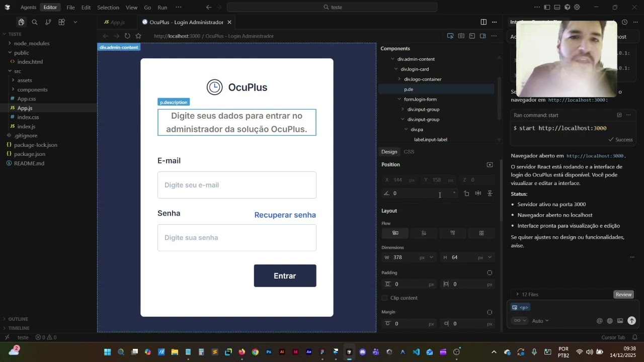644x362 pixels.
Task: Expand the assets folder
Action: click(x=24, y=80)
